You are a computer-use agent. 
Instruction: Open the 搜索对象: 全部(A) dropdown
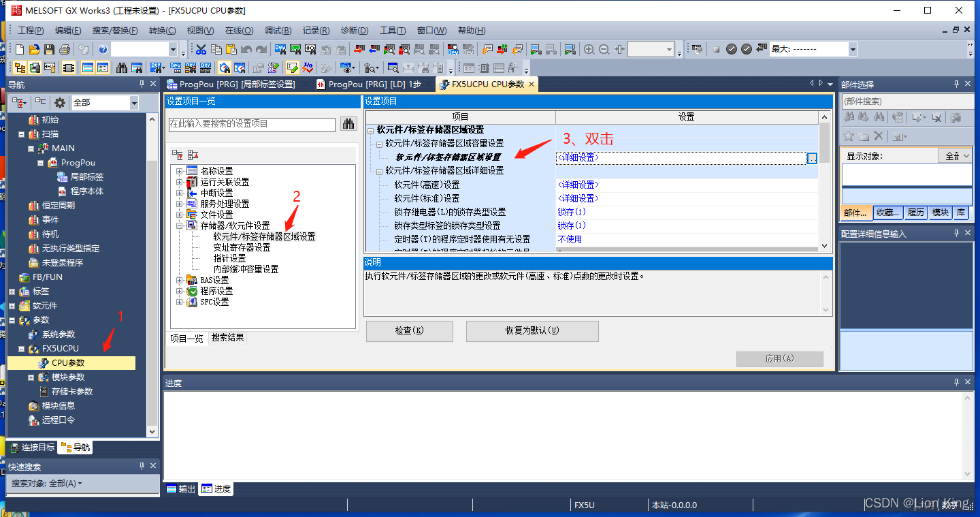47,483
